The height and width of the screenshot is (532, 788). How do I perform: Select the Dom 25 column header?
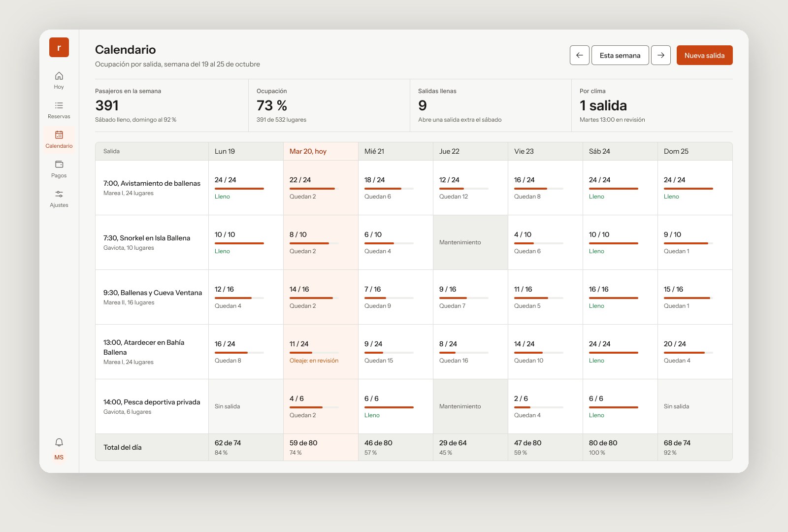click(695, 151)
